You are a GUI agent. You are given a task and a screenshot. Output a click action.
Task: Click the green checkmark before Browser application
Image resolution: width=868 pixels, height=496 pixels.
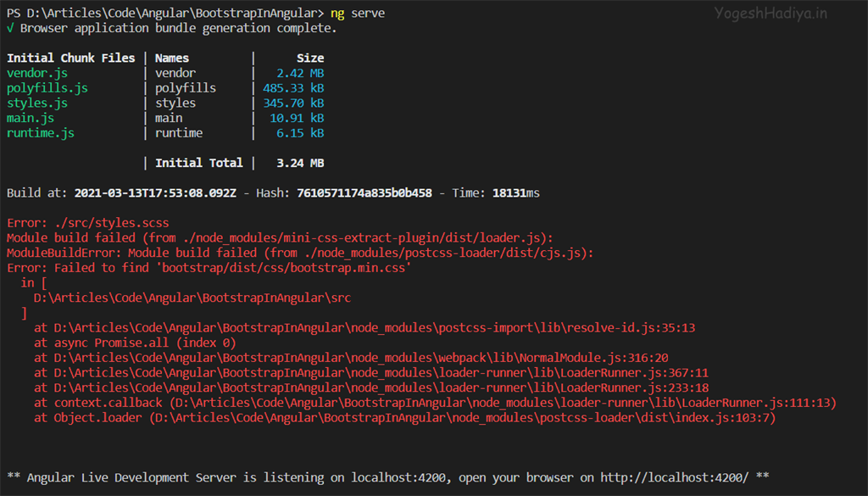pyautogui.click(x=10, y=28)
